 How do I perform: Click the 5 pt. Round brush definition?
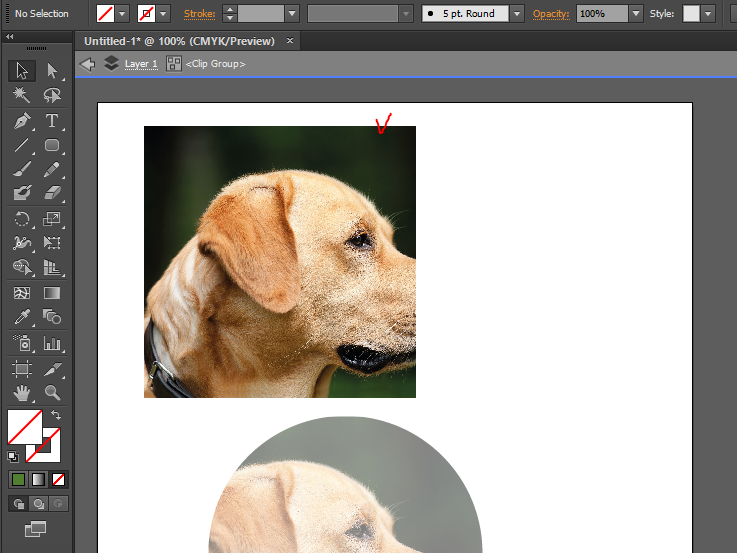point(465,14)
